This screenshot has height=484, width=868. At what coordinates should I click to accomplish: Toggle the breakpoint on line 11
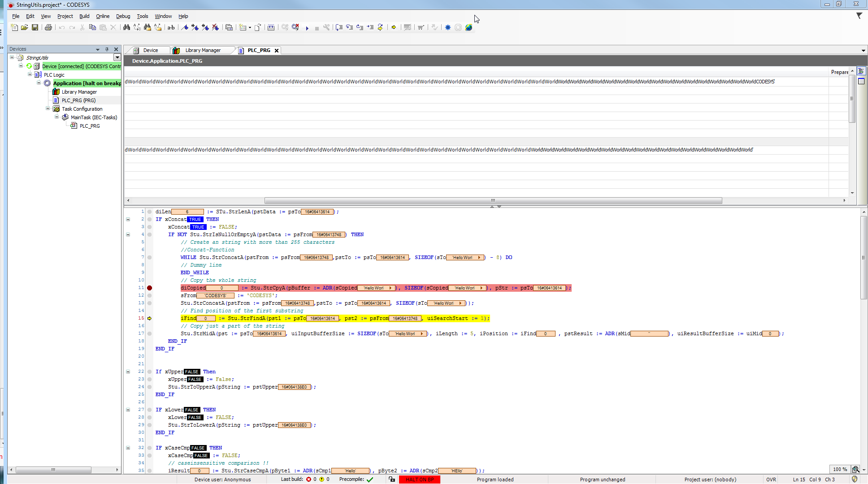(x=150, y=288)
